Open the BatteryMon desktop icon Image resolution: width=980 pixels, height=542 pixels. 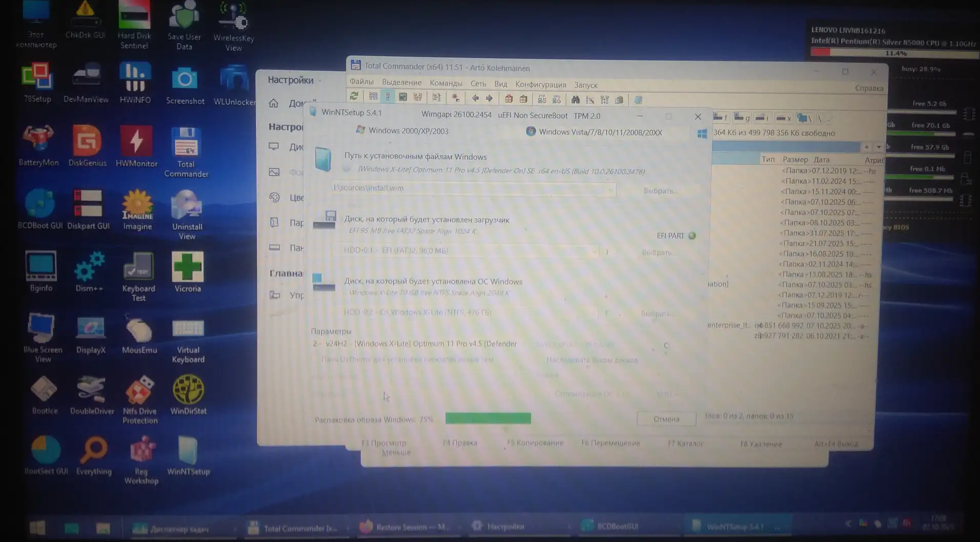point(38,146)
